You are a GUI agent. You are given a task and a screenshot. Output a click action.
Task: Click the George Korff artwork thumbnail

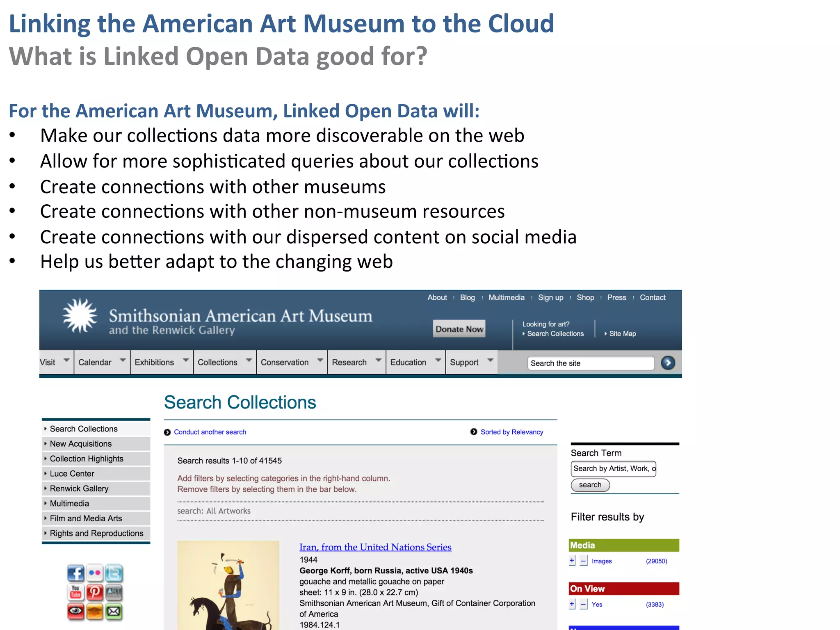pos(228,585)
